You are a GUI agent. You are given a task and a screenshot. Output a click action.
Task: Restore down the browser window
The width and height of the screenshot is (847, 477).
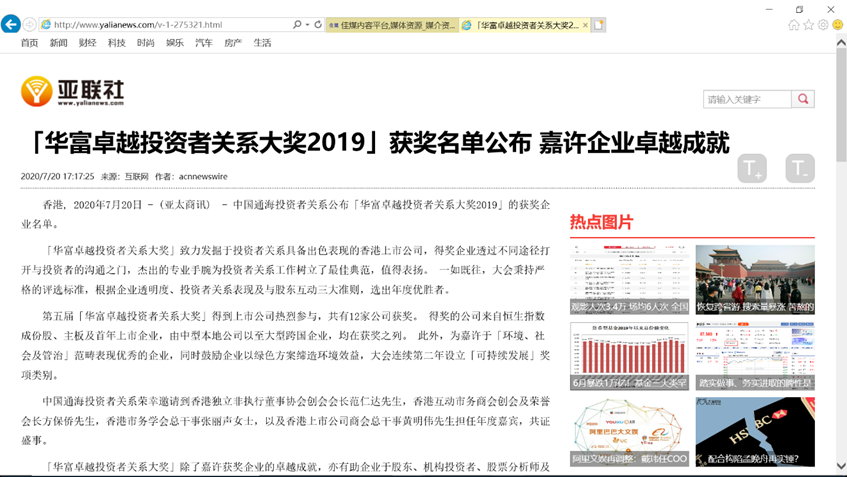click(800, 9)
